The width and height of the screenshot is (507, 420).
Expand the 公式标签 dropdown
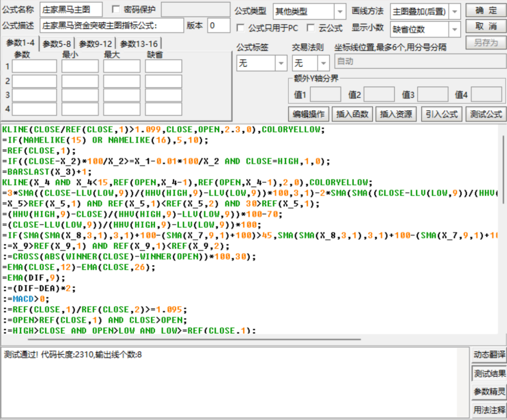pos(281,63)
